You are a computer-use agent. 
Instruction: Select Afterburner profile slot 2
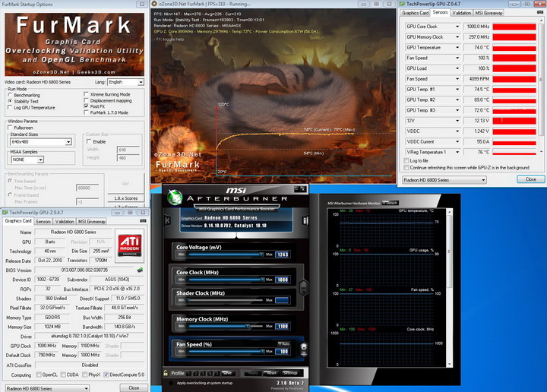pyautogui.click(x=196, y=373)
